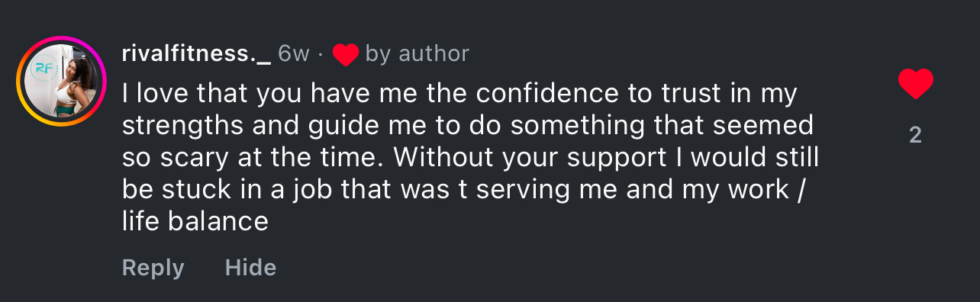Click the words 'life balance' in the comment
Viewport: 980px width, 302px height.
(195, 220)
